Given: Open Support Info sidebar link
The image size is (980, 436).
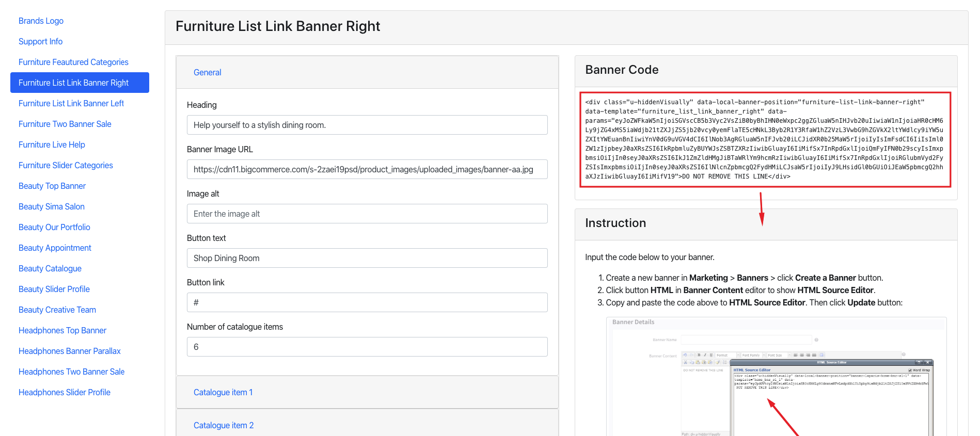Looking at the screenshot, I should (40, 41).
